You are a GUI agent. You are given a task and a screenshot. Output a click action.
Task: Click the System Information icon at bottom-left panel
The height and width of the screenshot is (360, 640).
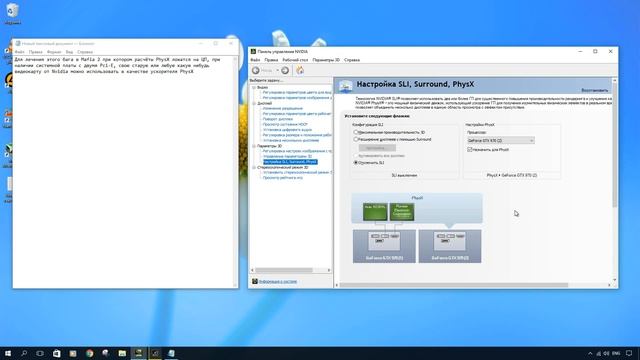(255, 281)
